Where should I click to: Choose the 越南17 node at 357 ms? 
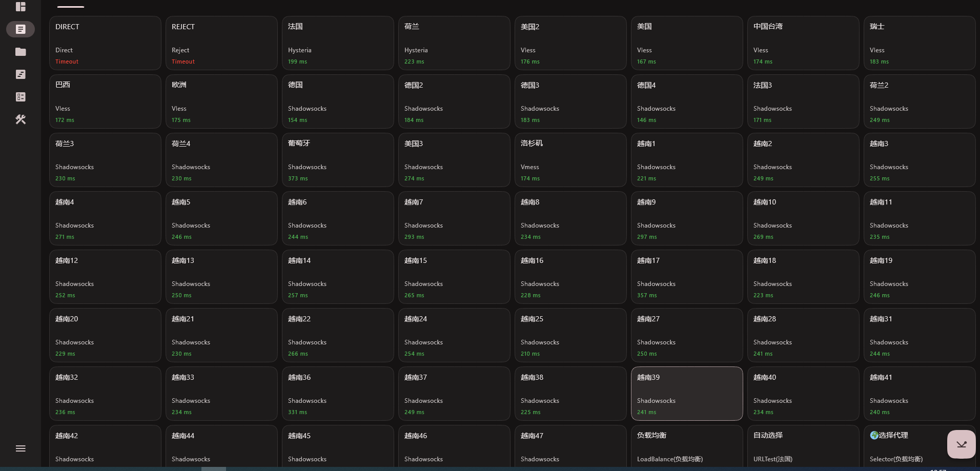[x=687, y=277]
